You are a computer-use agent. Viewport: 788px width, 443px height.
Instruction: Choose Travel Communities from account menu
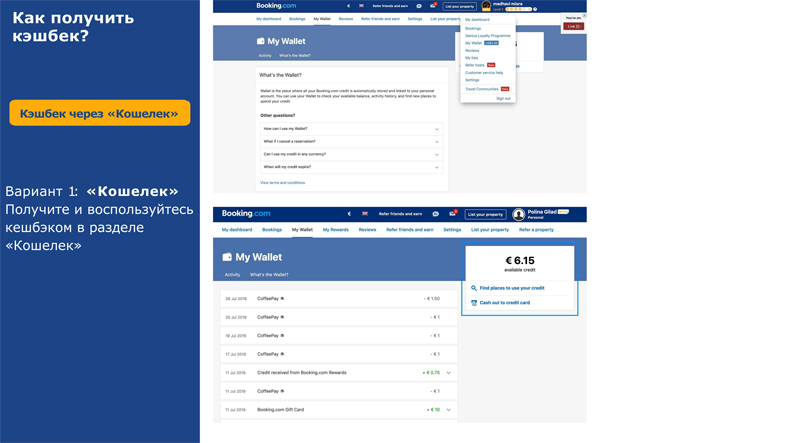[x=481, y=89]
